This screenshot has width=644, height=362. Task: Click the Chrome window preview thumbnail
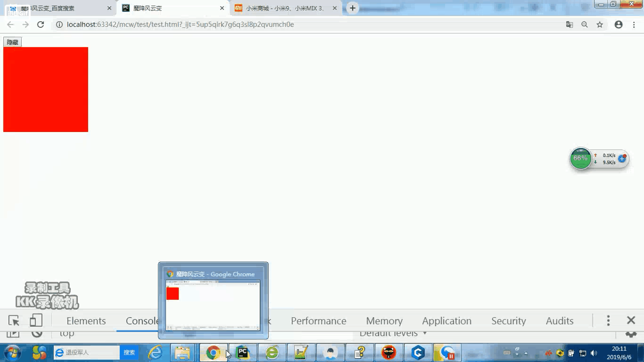[213, 305]
